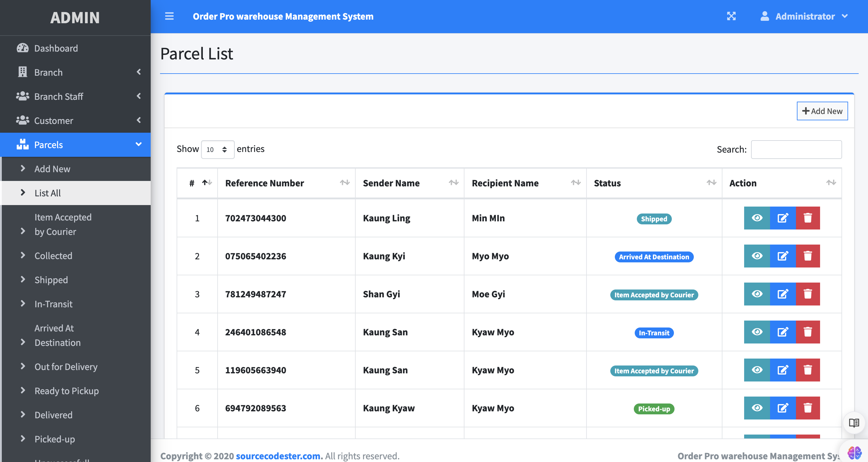Click into the Search input field
Screen dimensions: 868x462
796,149
